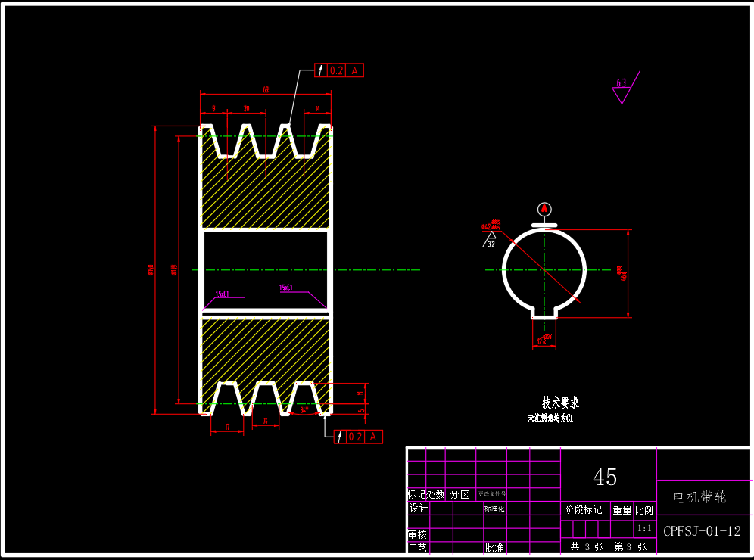Click the 重量 label in title block

[x=622, y=510]
